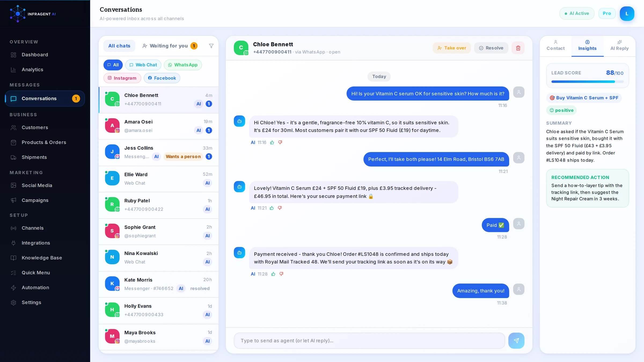Filter chats by WhatsApp channel
The height and width of the screenshot is (362, 644).
[183, 65]
